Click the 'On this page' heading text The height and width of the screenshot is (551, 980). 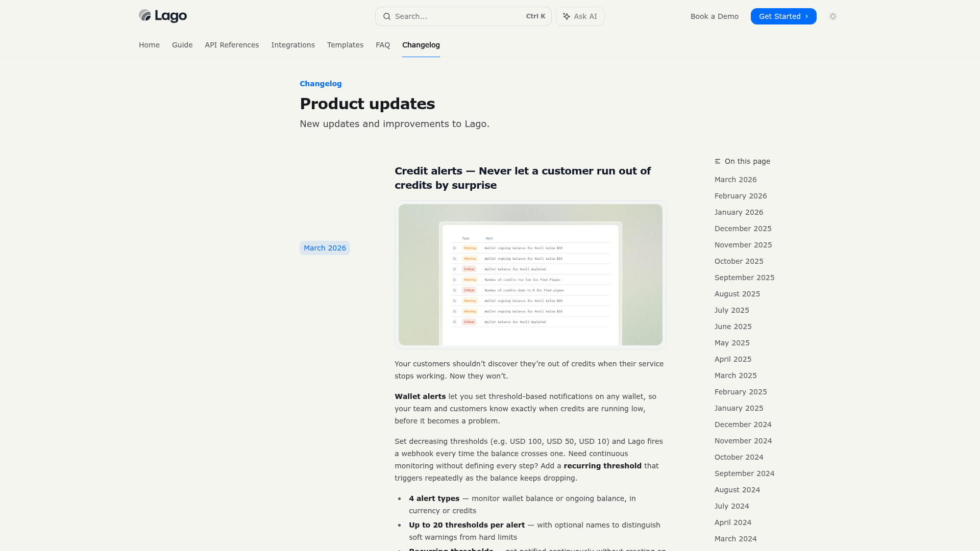point(748,161)
